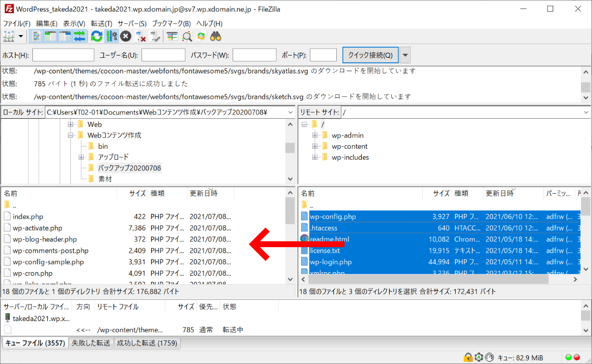Focus the ポート(P) input field
The image size is (592, 364).
tap(323, 55)
